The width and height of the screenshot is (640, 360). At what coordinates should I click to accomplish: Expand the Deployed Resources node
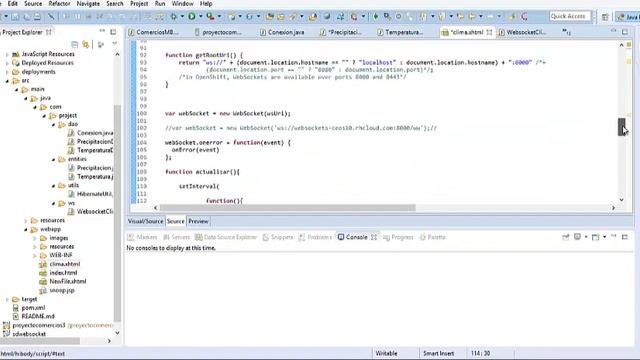click(x=7, y=63)
